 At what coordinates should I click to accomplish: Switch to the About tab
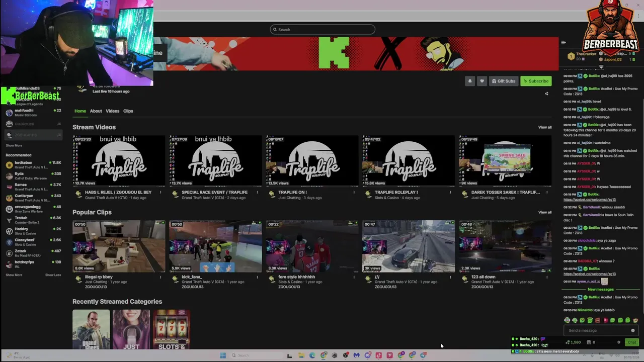pos(96,111)
